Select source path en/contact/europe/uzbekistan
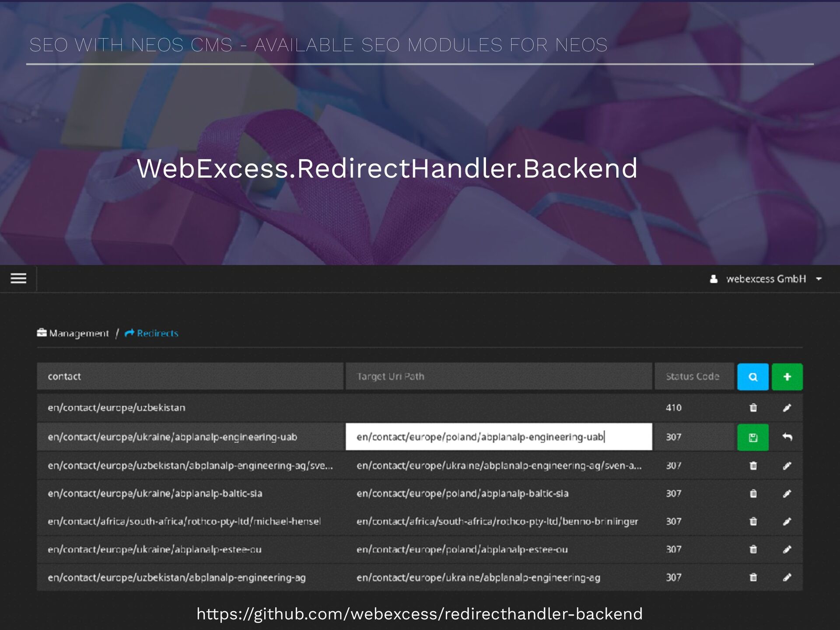The image size is (840, 630). tap(116, 408)
